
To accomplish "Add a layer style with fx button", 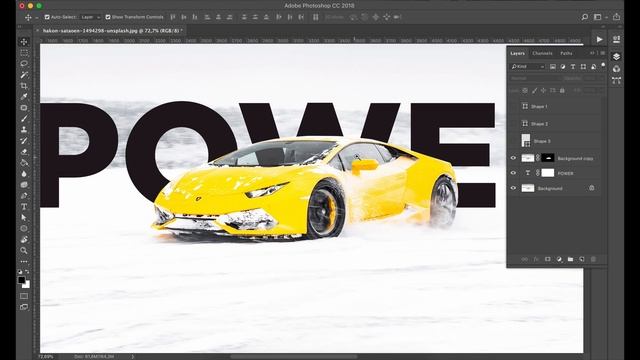I will click(536, 259).
